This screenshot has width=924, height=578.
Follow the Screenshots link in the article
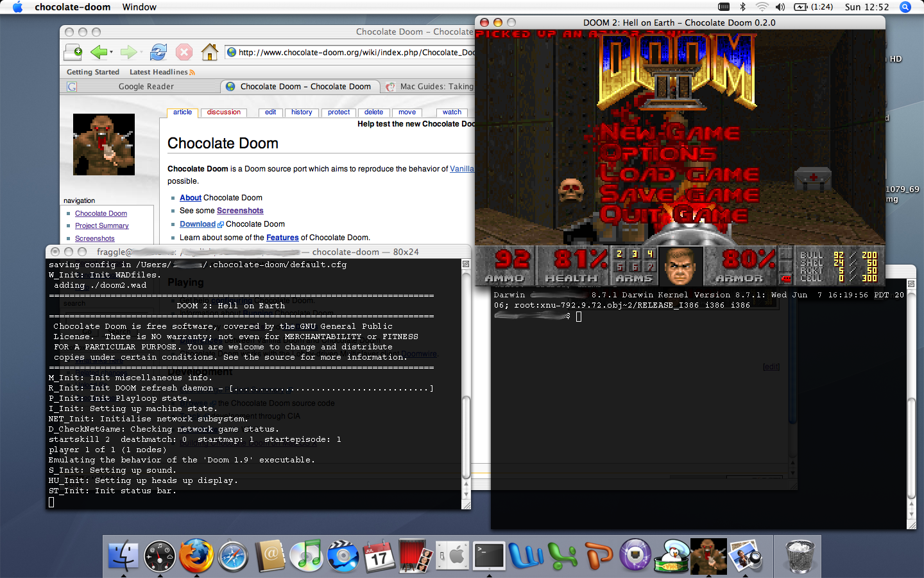240,211
